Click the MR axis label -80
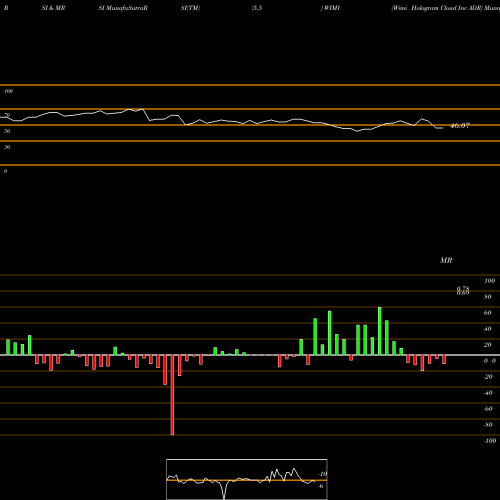This screenshot has height=500, width=500. pos(488,425)
